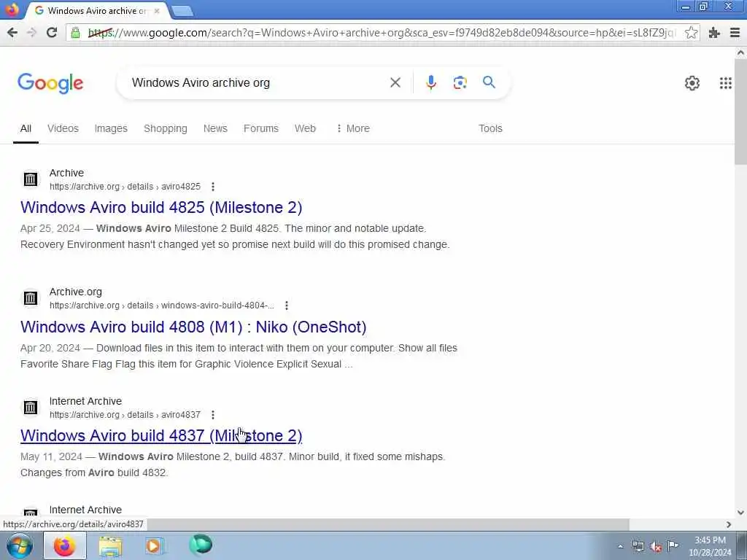Close the Windows Aviro search tab
This screenshot has width=747, height=560.
(x=156, y=10)
